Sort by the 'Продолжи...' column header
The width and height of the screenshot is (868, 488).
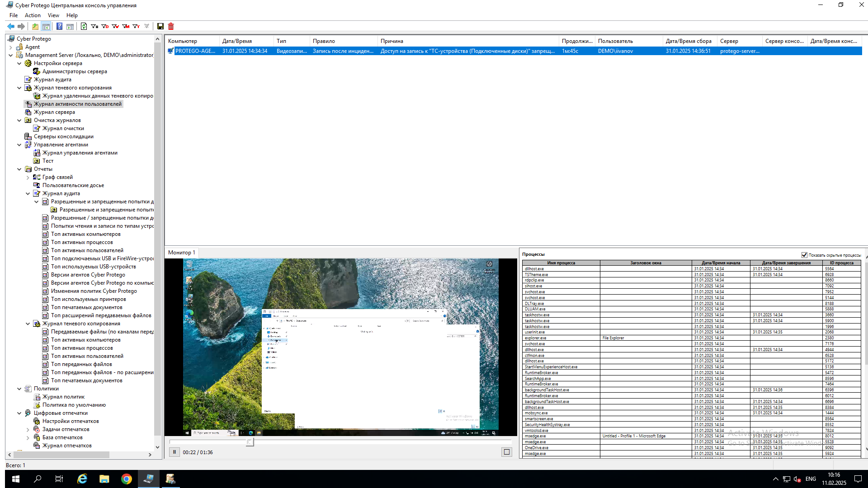point(577,41)
